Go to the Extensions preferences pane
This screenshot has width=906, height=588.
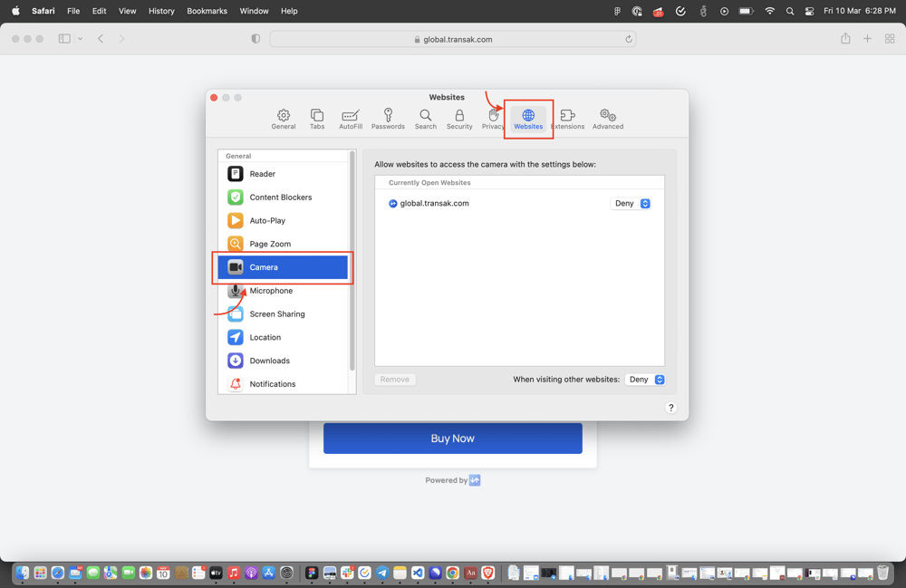click(x=568, y=119)
